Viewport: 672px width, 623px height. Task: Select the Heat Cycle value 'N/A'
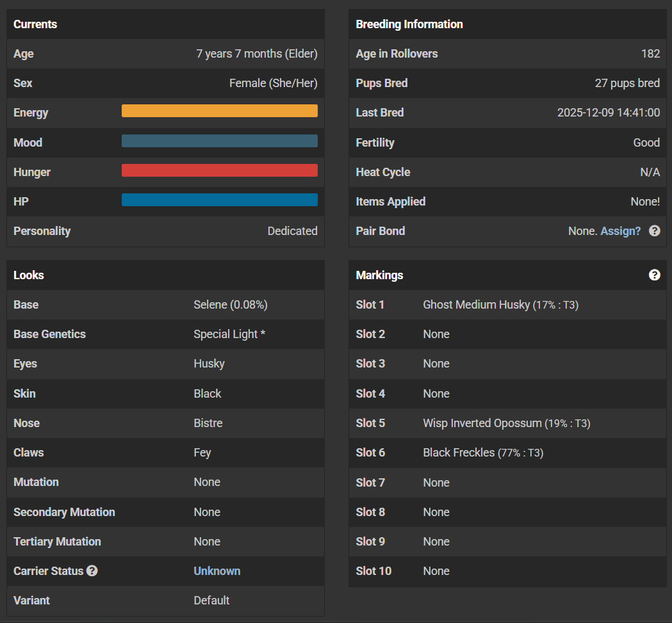650,172
